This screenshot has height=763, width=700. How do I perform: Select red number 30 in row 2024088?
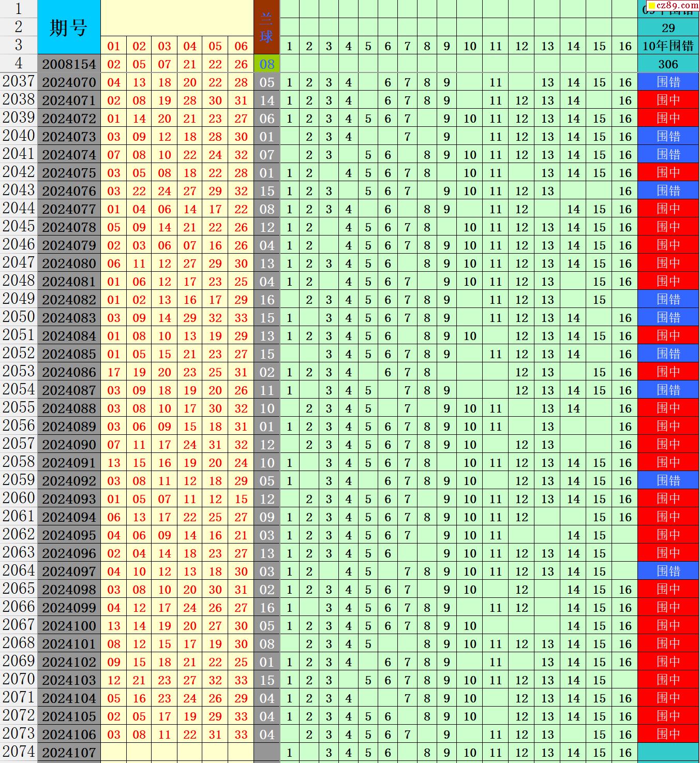[x=215, y=408]
